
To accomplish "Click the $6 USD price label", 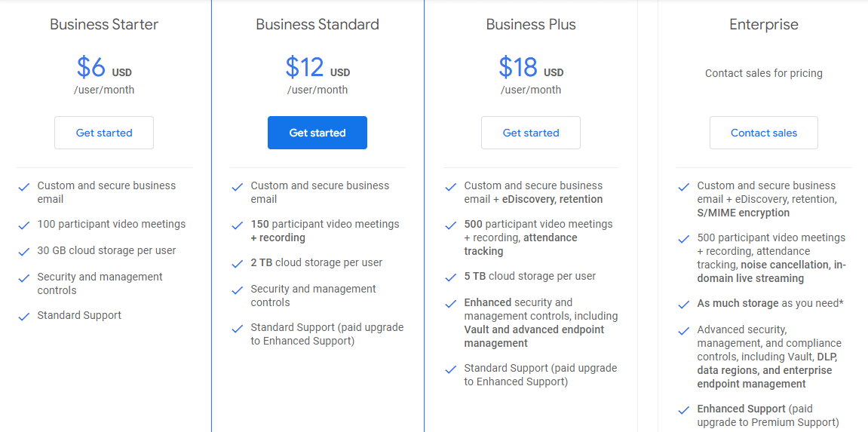I will point(104,68).
